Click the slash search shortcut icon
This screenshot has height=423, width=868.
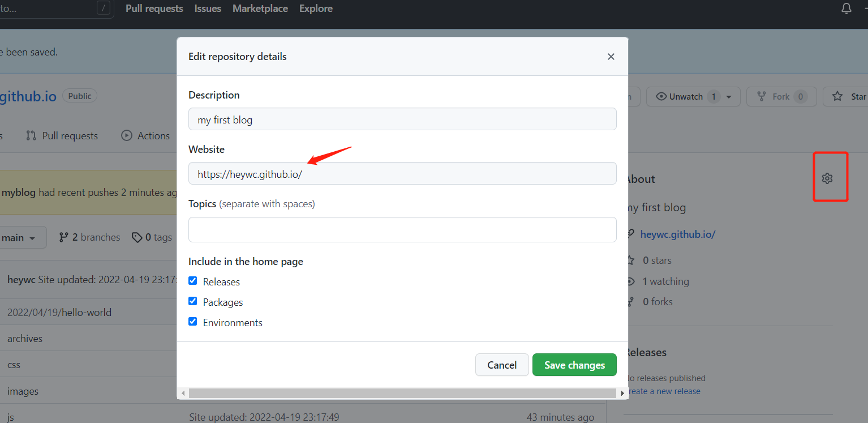[103, 8]
